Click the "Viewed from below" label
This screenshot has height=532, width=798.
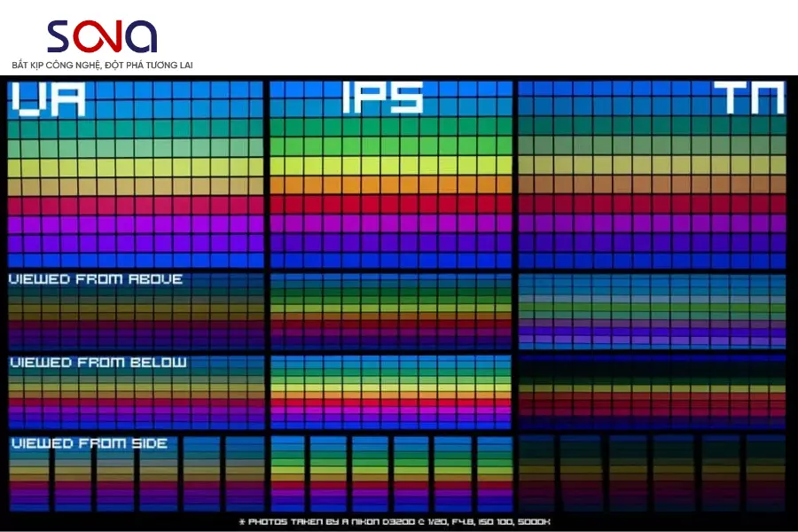(98, 363)
